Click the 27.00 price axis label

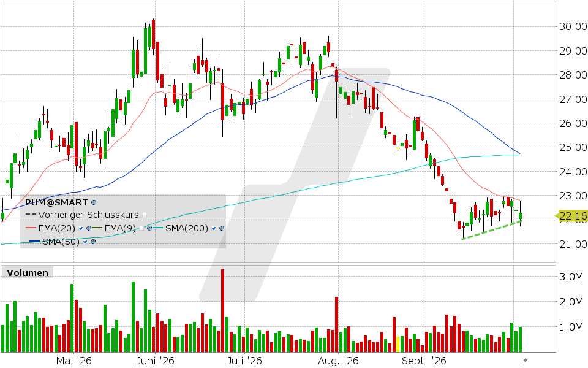click(573, 99)
